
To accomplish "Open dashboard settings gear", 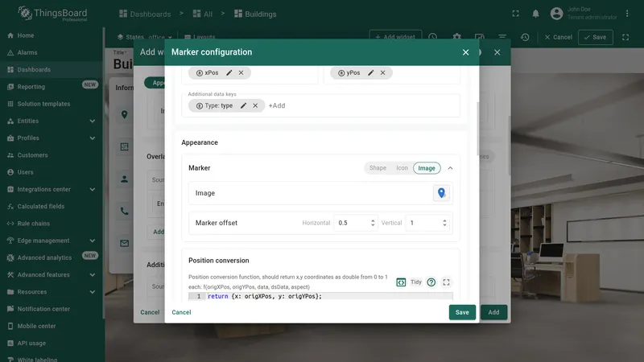I will click(x=456, y=37).
